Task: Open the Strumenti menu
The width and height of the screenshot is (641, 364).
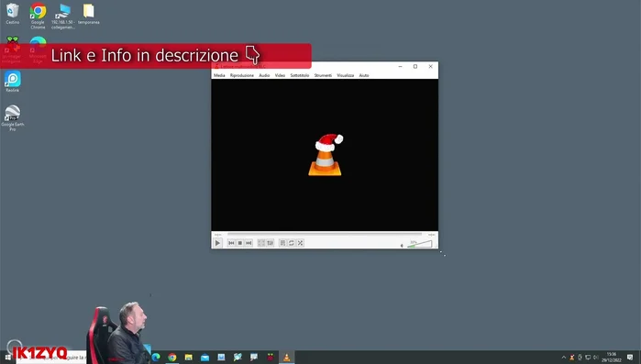Action: click(323, 75)
